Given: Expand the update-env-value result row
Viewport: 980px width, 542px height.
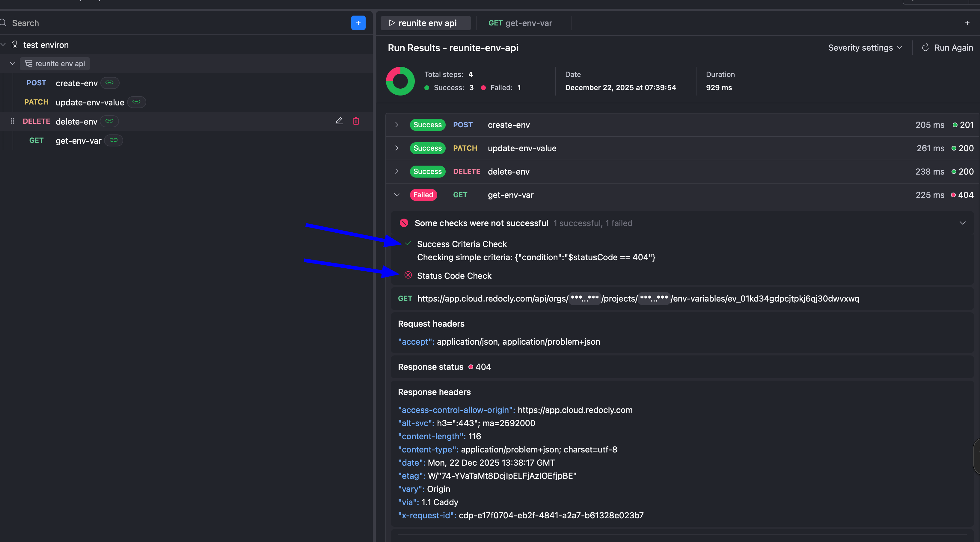Looking at the screenshot, I should (396, 148).
